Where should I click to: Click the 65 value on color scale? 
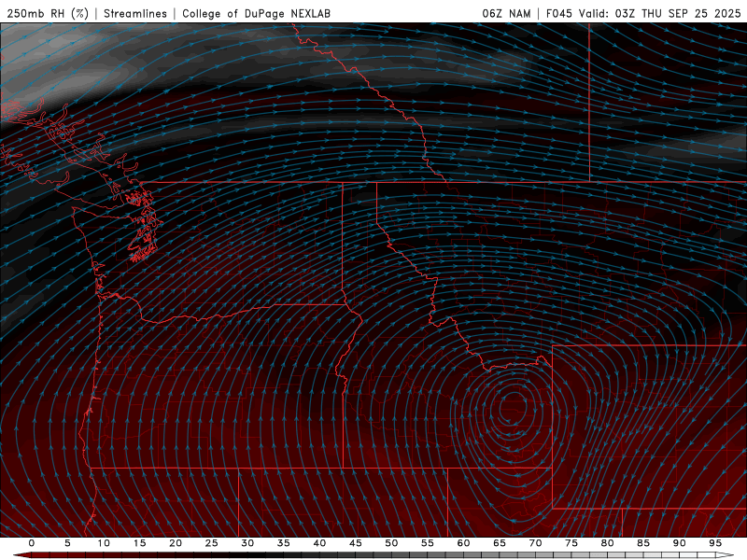click(500, 543)
